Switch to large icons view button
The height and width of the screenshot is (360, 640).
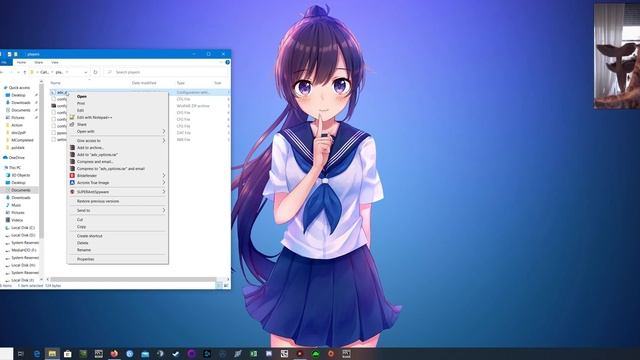pyautogui.click(x=226, y=286)
